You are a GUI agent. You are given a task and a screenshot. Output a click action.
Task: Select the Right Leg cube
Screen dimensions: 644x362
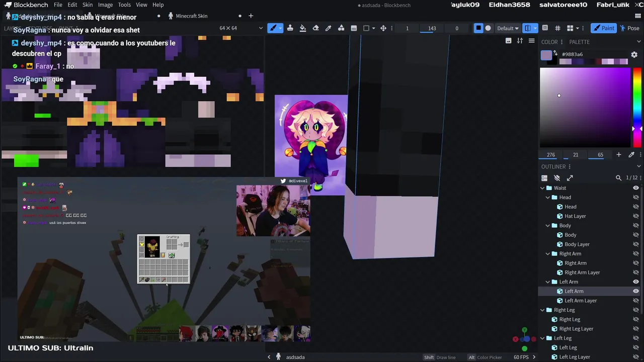pos(570,319)
